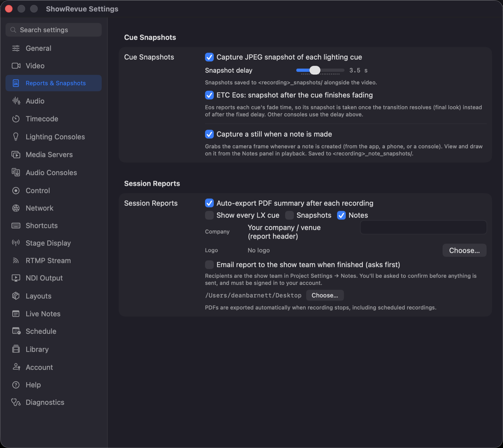Click the General sliders icon in sidebar
Viewport: 503px width, 448px height.
(16, 48)
